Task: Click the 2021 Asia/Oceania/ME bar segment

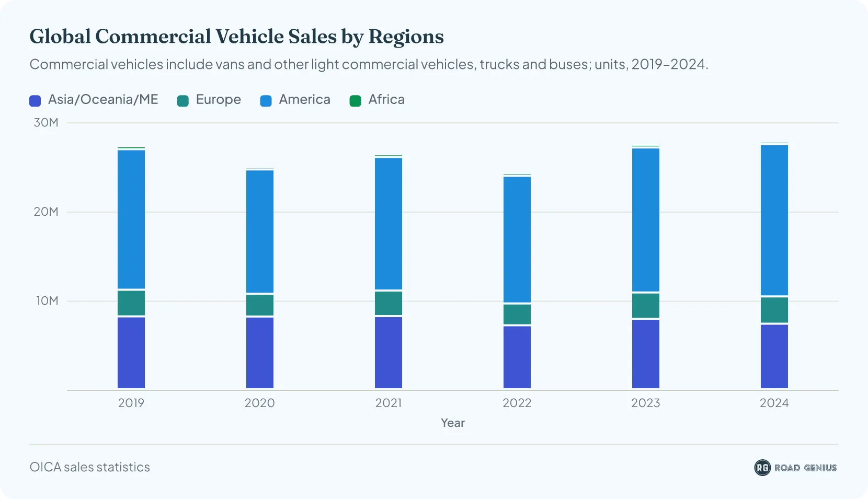Action: [x=389, y=353]
